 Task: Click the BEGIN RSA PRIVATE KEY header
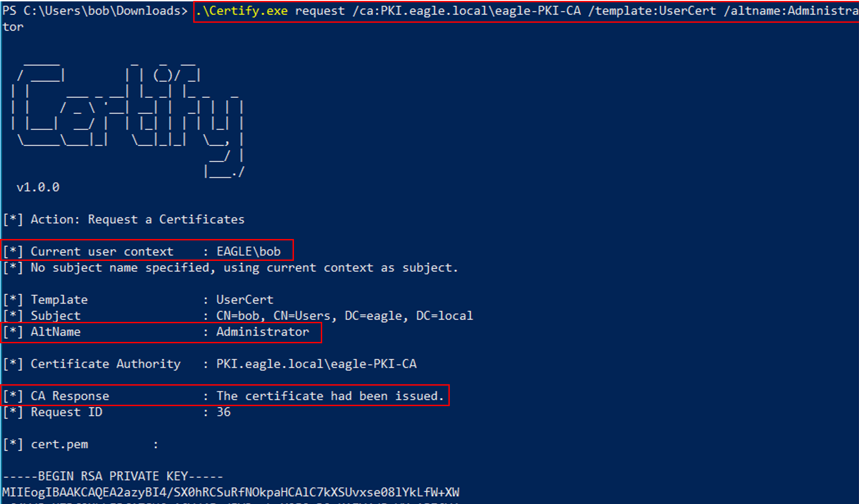click(x=113, y=476)
